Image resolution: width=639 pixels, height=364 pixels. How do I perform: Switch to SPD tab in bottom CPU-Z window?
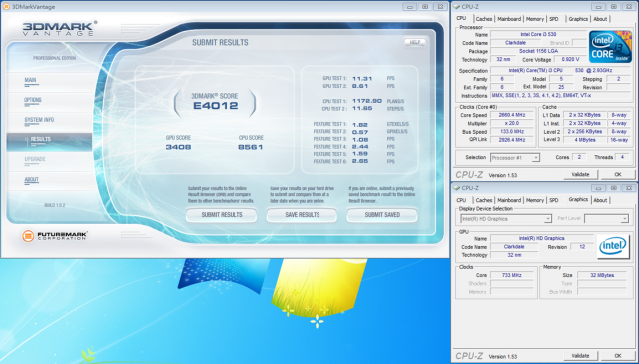click(554, 200)
